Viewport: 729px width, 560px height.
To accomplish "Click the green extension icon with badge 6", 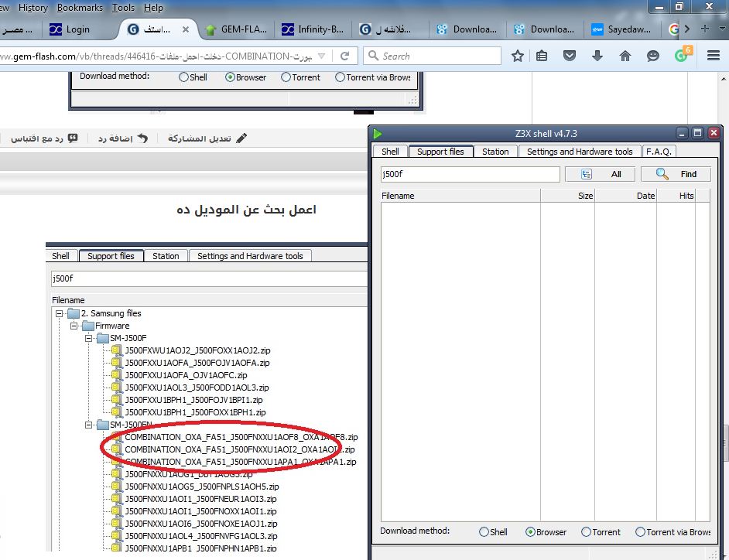I will (682, 55).
